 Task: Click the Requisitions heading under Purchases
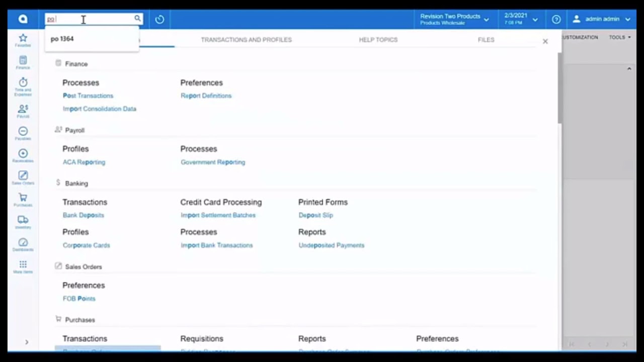202,339
